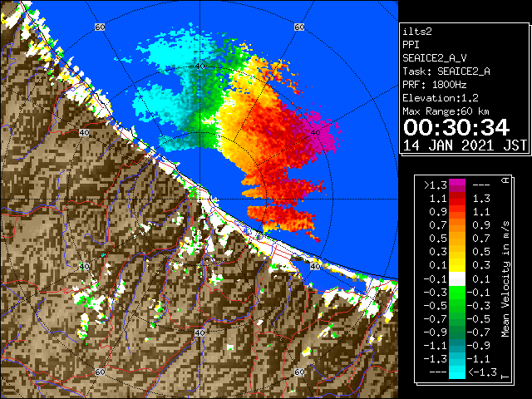The image size is (532, 399).
Task: Click the 00:30:34 timestamp
Action: (456, 127)
